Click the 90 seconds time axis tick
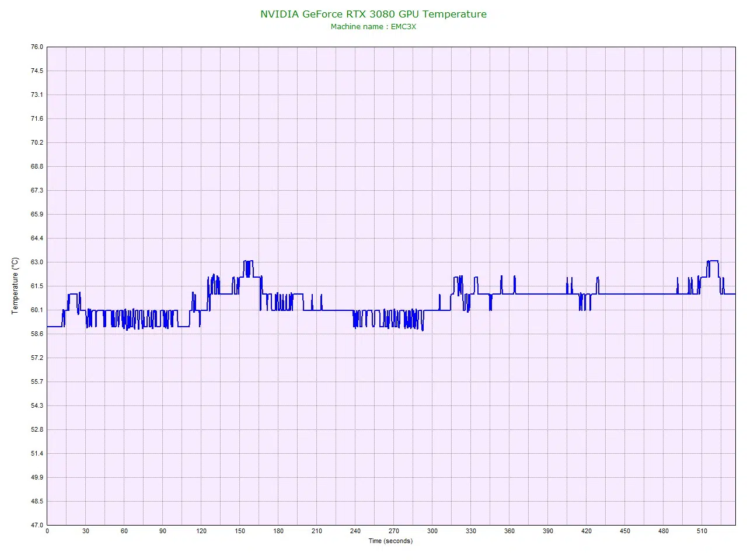747x560 pixels. [163, 531]
